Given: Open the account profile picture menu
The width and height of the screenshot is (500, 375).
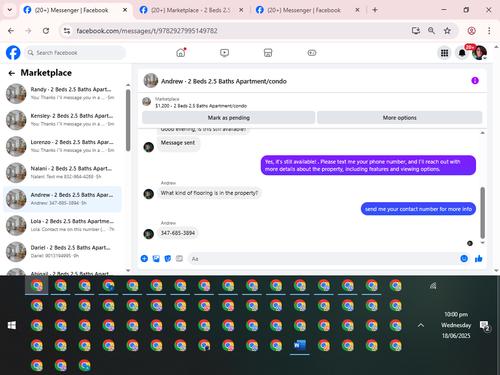Looking at the screenshot, I should pyautogui.click(x=479, y=53).
